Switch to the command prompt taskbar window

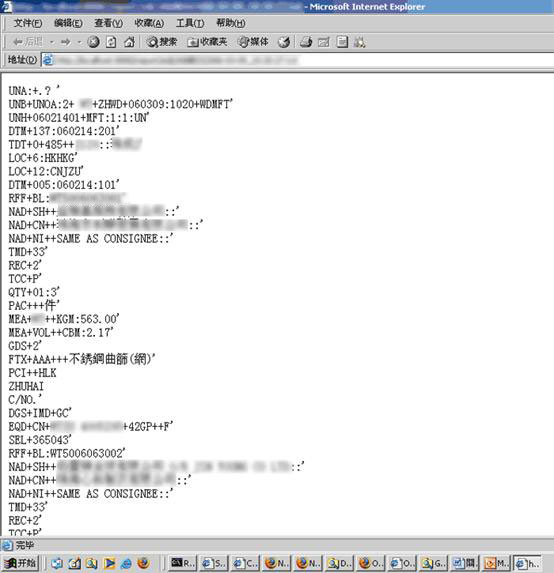pos(183,563)
